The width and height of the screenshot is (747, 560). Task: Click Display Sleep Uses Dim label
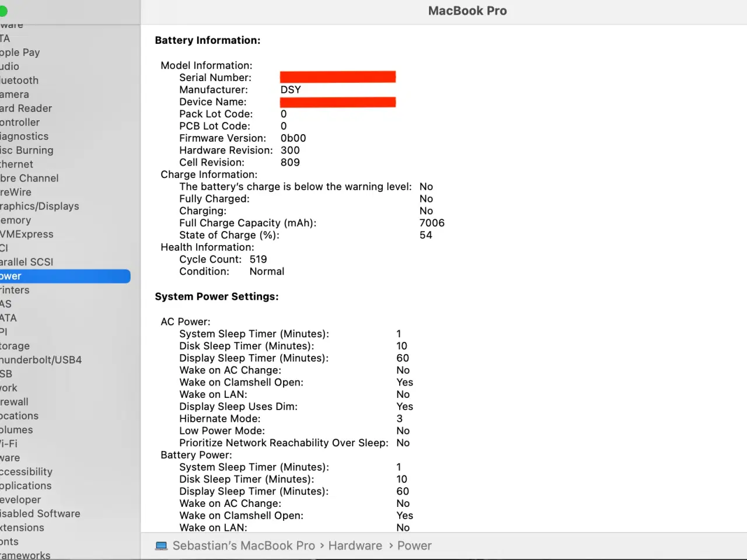[x=238, y=407]
